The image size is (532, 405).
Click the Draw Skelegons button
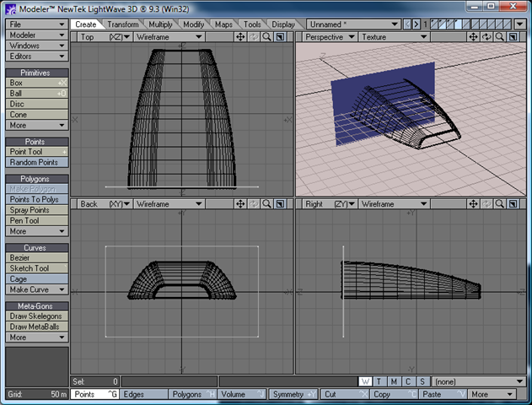[x=35, y=316]
